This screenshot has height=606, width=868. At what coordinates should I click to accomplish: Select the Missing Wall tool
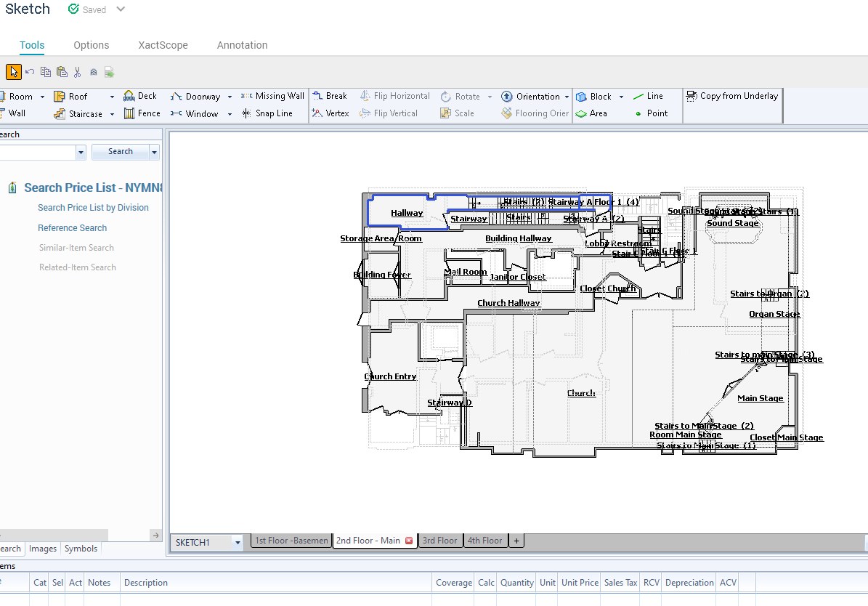click(x=272, y=96)
